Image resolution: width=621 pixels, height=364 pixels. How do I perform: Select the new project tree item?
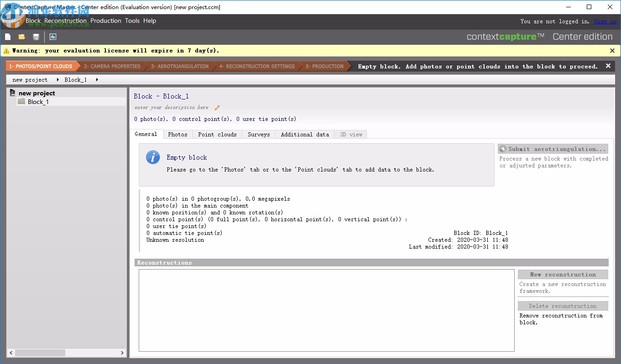click(37, 93)
